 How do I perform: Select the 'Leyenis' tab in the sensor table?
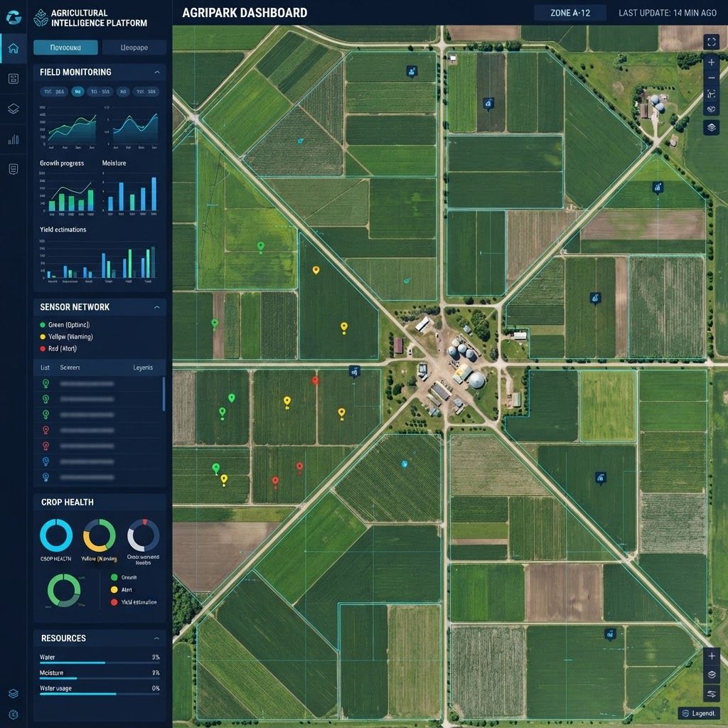pos(143,368)
